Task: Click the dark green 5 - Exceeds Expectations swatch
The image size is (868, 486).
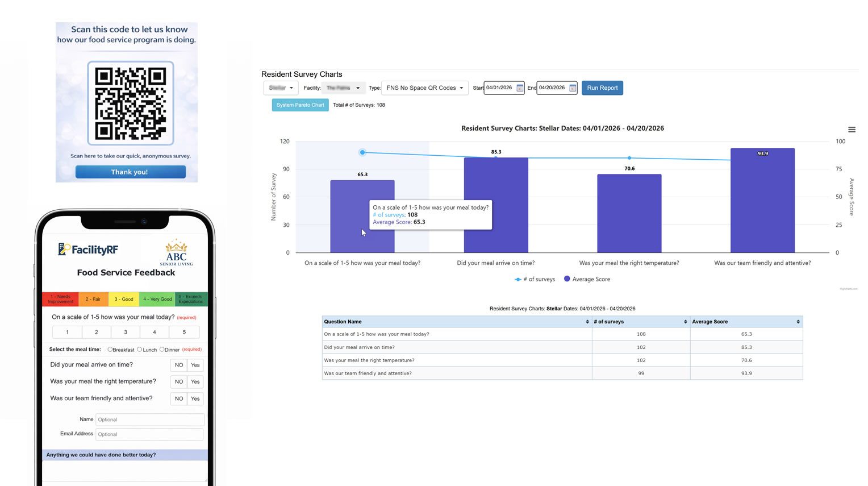Action: (x=191, y=299)
